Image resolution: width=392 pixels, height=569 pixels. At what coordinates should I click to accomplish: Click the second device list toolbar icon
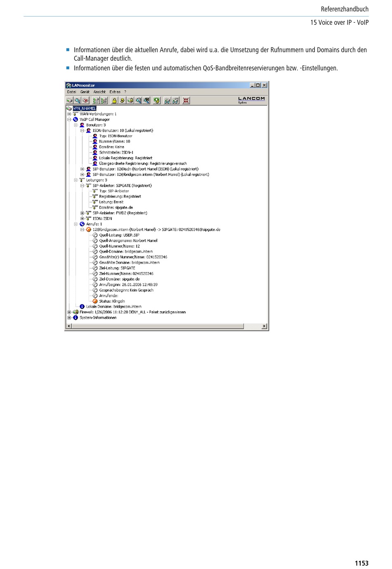pyautogui.click(x=104, y=100)
